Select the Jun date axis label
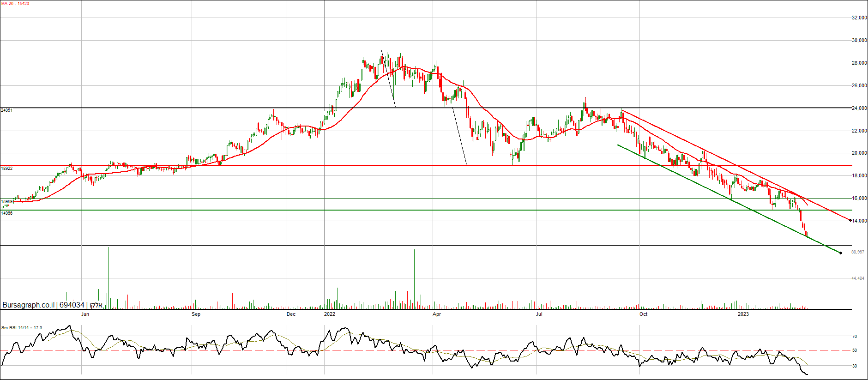 [85, 314]
